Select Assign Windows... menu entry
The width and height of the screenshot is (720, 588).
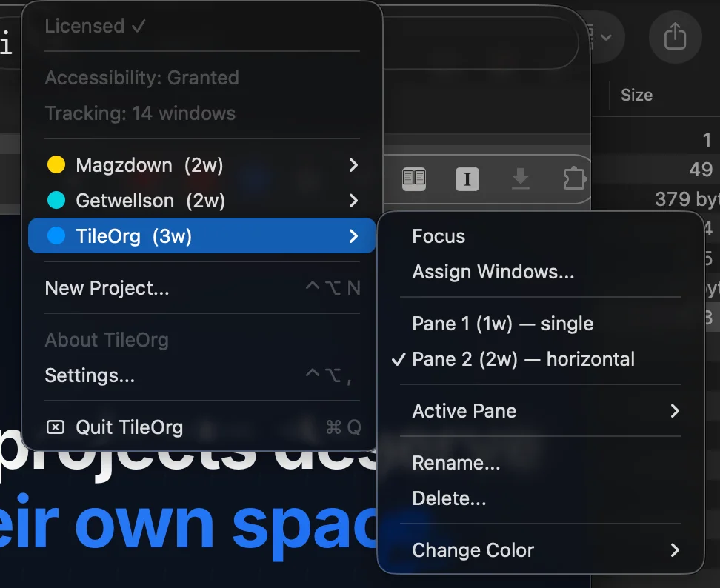[493, 272]
